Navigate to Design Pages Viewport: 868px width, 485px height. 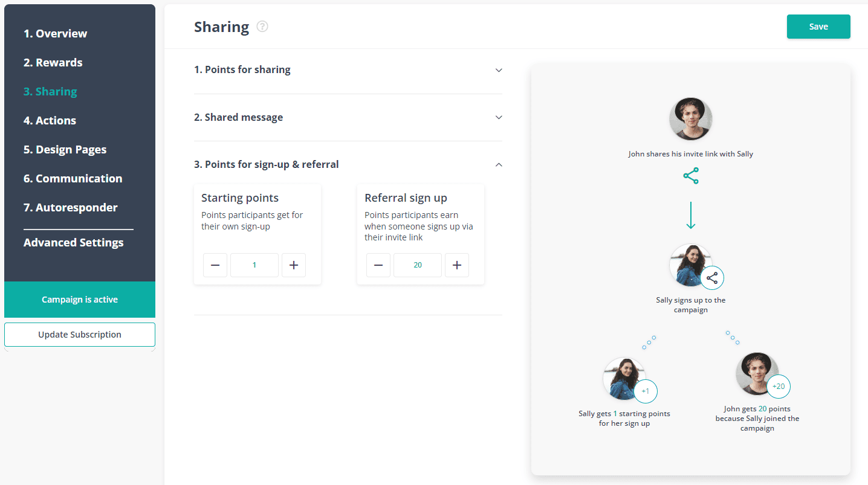coord(65,149)
